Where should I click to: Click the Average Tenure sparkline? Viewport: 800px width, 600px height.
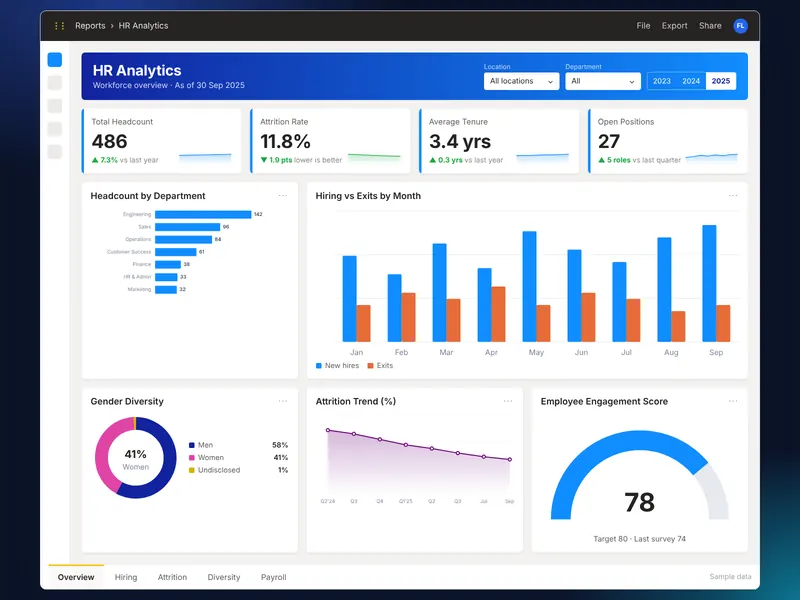pyautogui.click(x=542, y=158)
